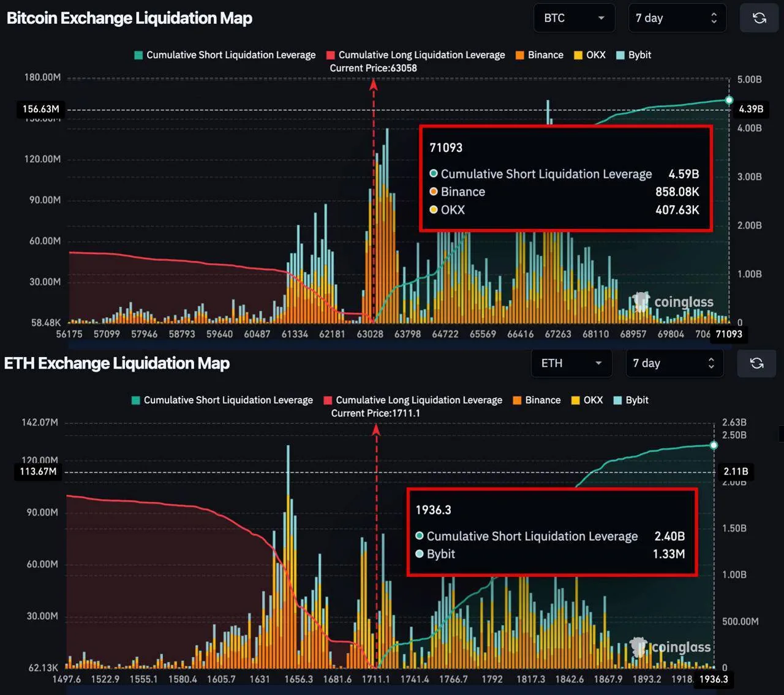Screen dimensions: 784x695
Task: Toggle Cumulative Short Liquidation Leverage in Bitcoin legend
Action: coord(225,55)
